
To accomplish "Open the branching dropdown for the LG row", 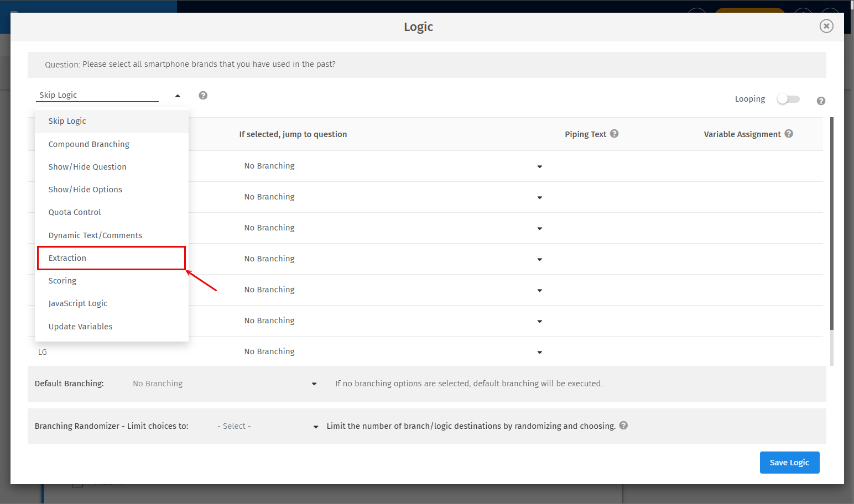I will pos(539,352).
